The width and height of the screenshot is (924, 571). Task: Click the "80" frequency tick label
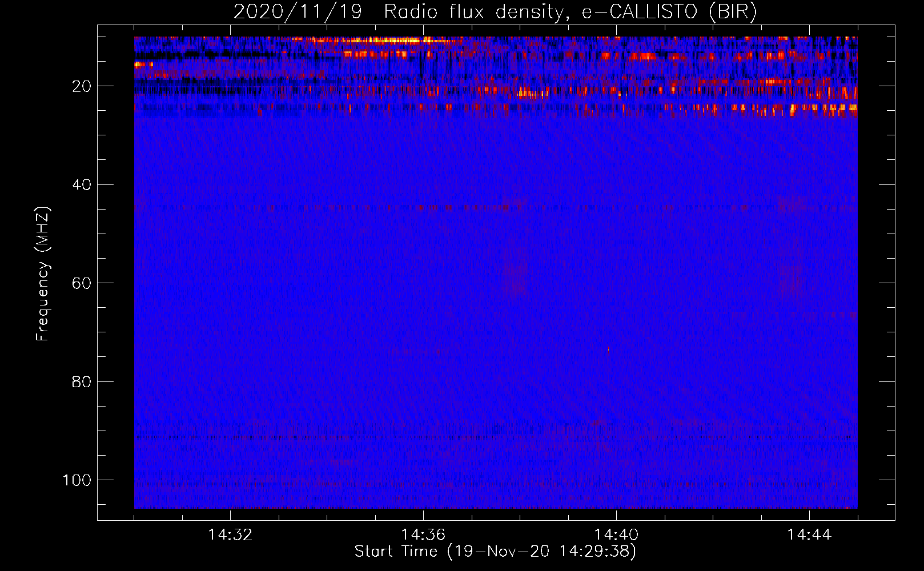click(x=82, y=381)
